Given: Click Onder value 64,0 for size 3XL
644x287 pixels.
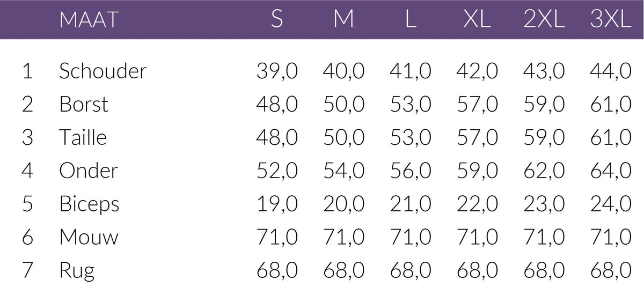Looking at the screenshot, I should click(611, 171).
